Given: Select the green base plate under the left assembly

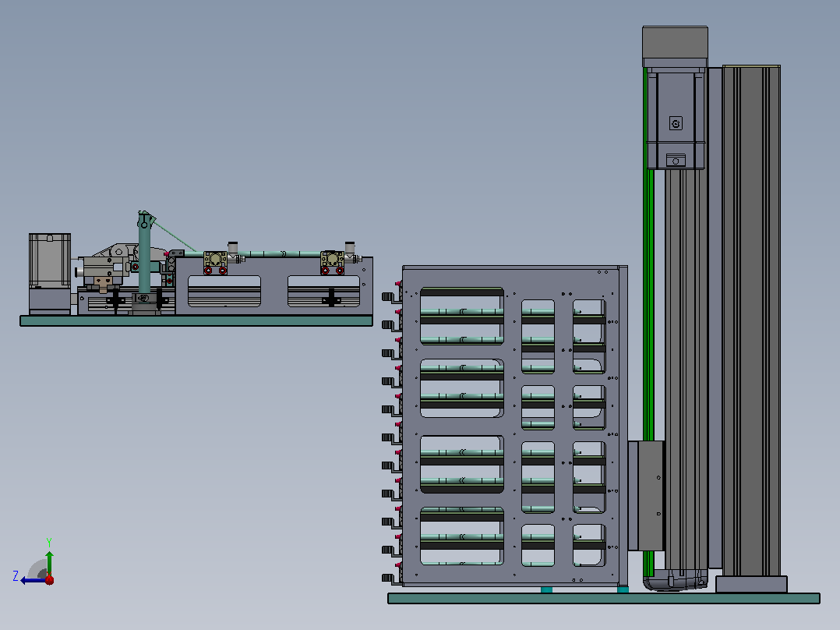Looking at the screenshot, I should [x=196, y=320].
